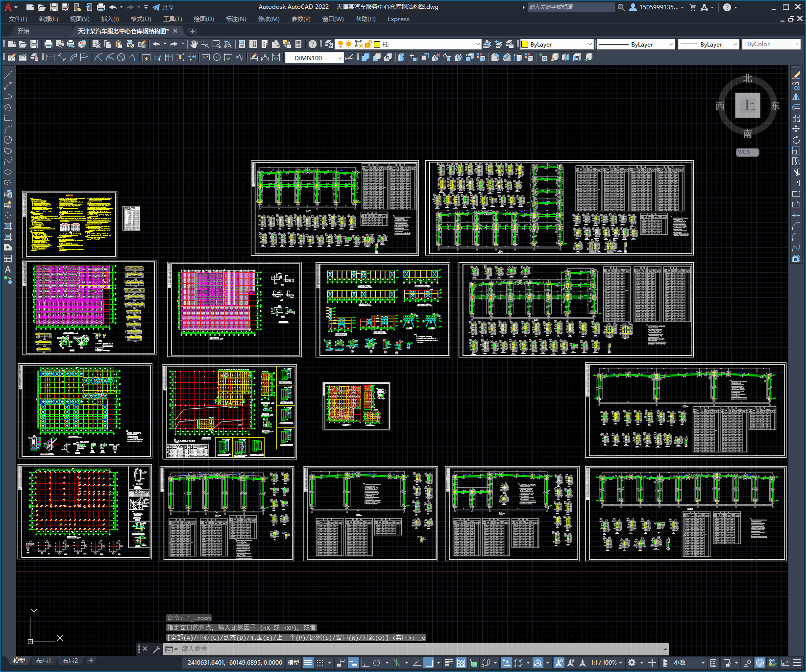Select the purlin layout drawing sheet with magenta grid
Screen dimensions: 806x672
[x=89, y=307]
